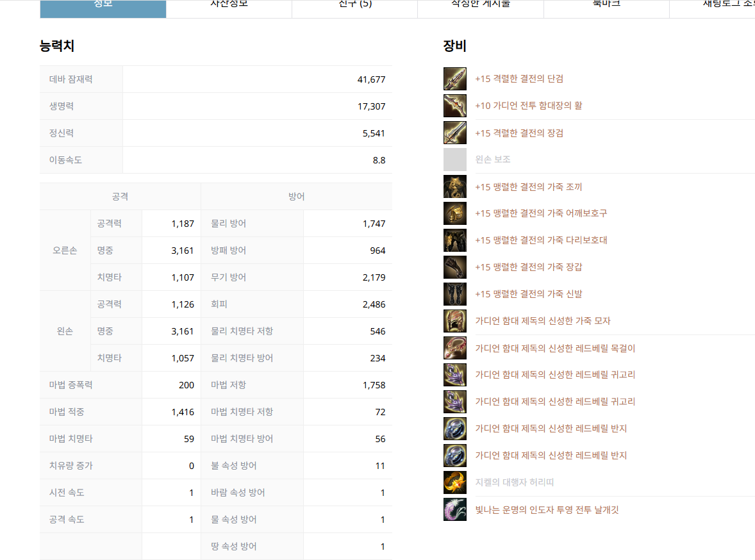Viewport: 755px width, 560px height.
Task: Click the empty 왼손 보조 slot icon
Action: (454, 160)
